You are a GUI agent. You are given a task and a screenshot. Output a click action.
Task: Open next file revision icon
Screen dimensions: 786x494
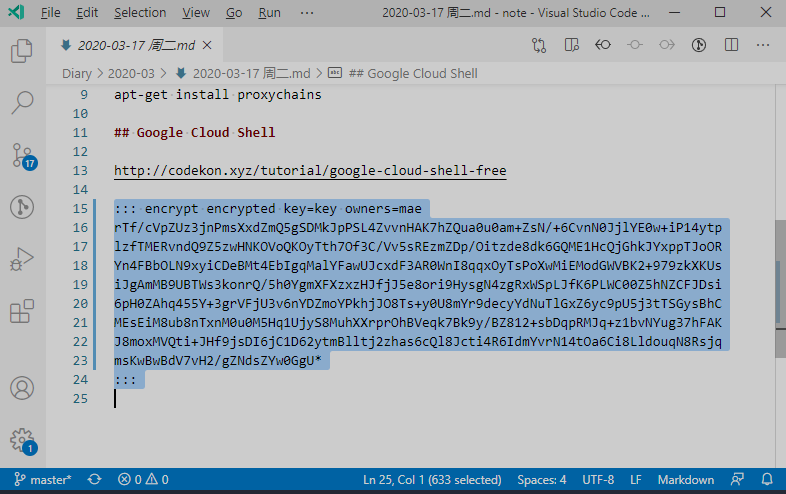[x=667, y=45]
